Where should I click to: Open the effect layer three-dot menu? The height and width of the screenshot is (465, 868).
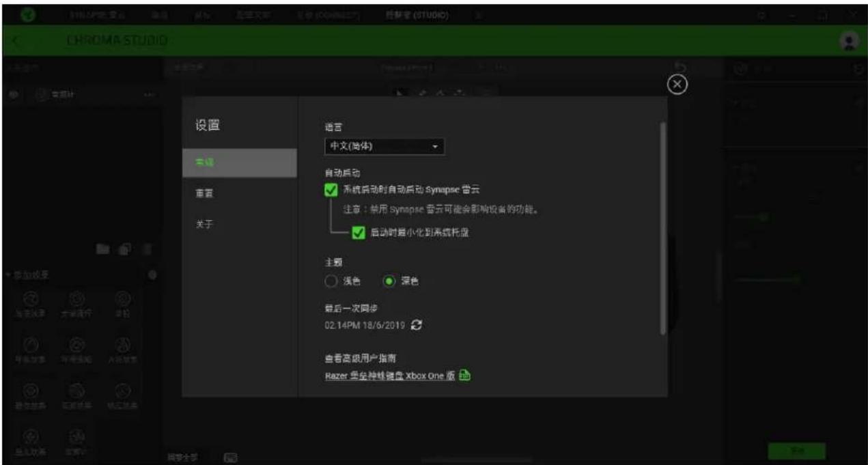click(150, 95)
